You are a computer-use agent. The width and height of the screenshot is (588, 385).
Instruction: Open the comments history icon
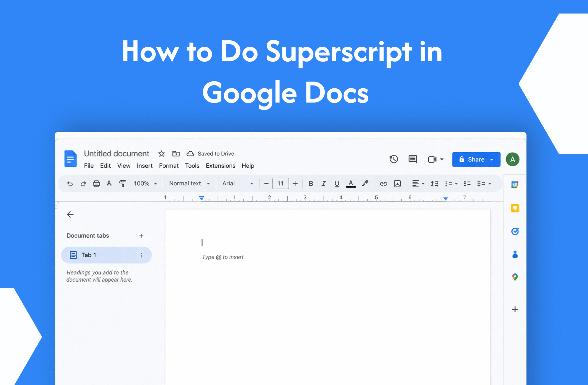pos(413,159)
